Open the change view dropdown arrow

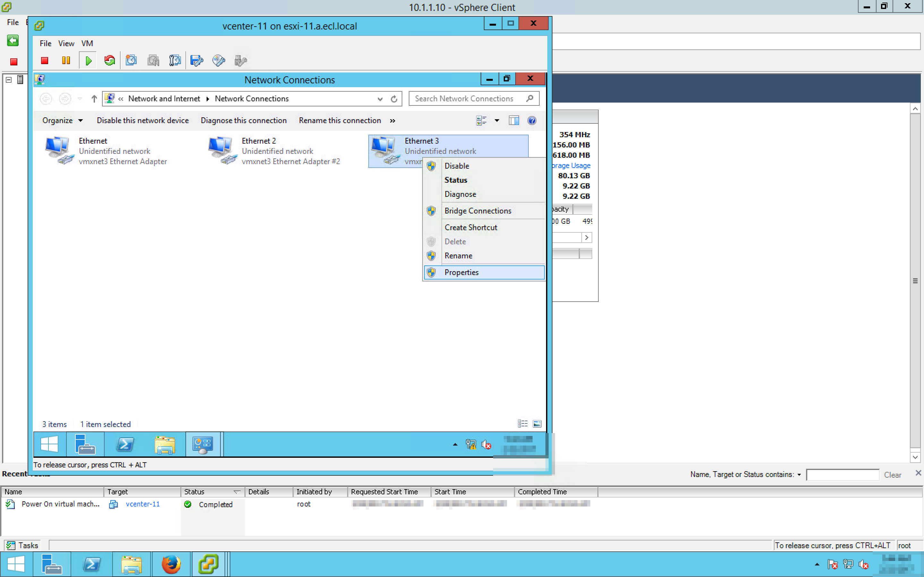497,121
